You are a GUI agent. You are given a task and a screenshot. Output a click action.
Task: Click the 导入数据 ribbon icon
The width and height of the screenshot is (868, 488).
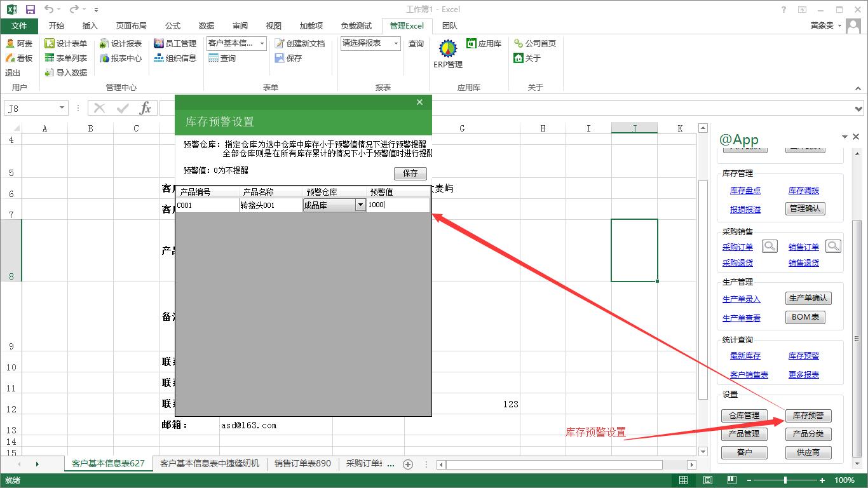tap(50, 72)
